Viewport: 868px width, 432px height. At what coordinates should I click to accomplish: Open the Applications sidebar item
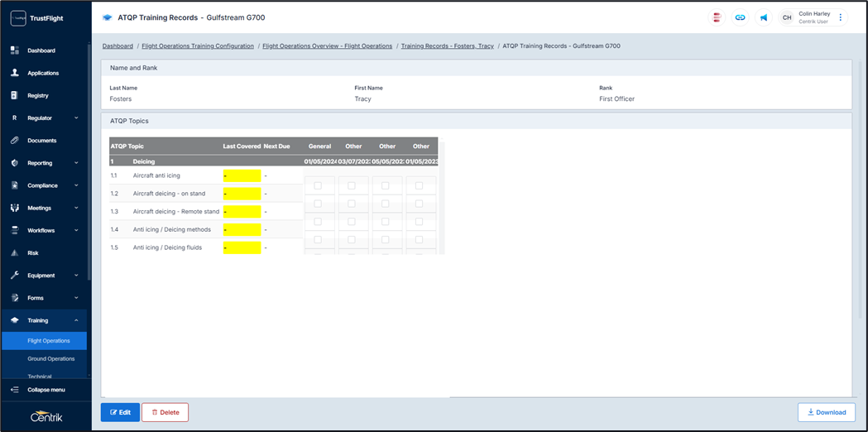coord(43,74)
